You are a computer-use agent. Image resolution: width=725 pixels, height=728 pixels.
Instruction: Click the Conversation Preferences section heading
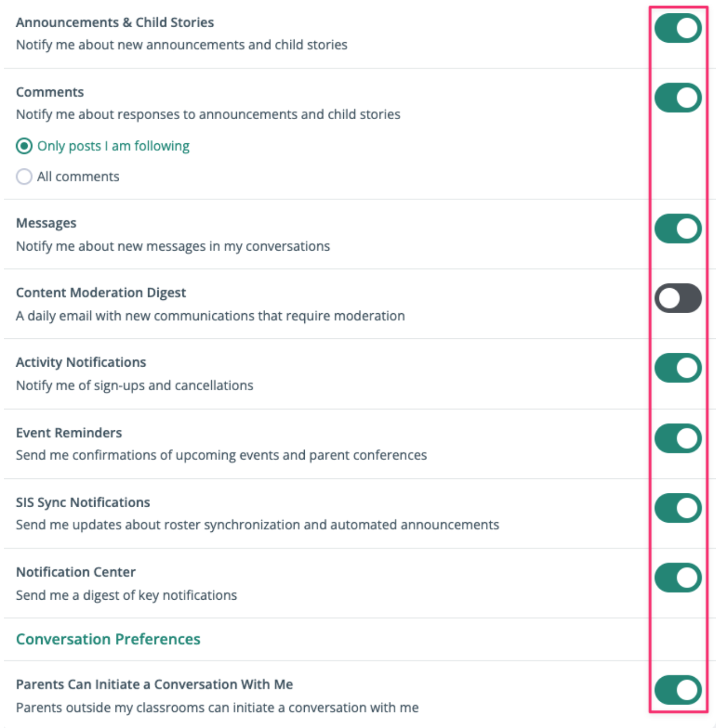[x=108, y=639]
